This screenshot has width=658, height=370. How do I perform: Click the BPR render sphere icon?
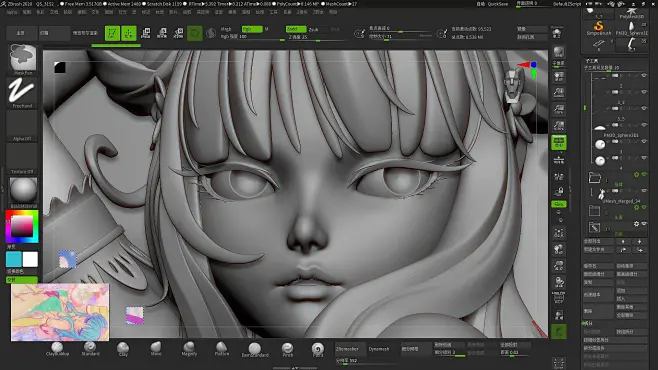click(559, 52)
